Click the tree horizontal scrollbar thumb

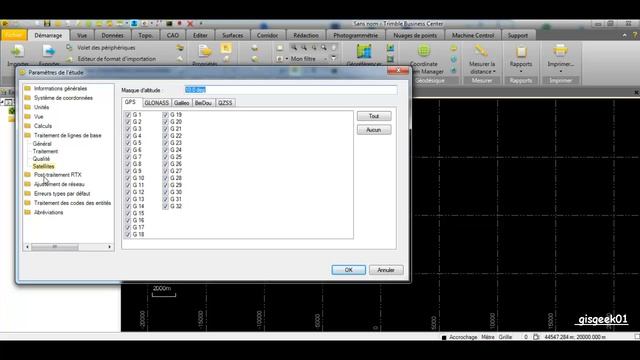coord(55,247)
